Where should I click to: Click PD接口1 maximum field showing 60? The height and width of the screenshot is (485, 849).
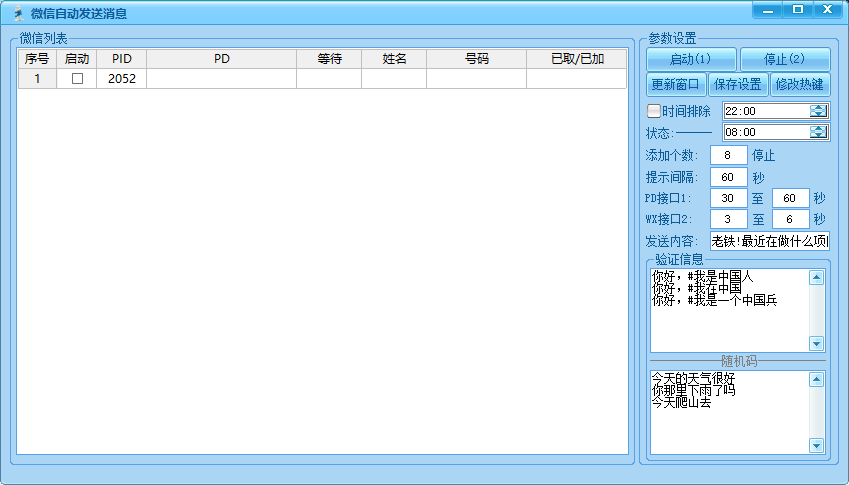pyautogui.click(x=790, y=198)
